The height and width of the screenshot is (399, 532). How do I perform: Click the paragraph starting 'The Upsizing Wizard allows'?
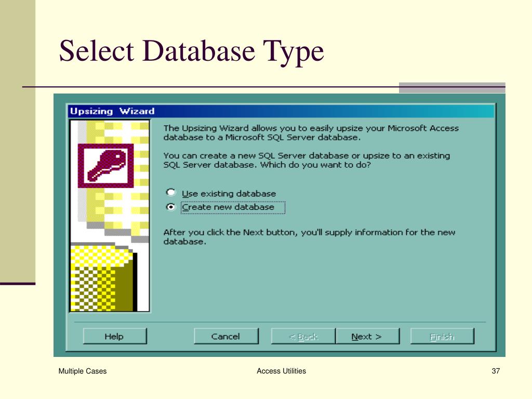311,132
